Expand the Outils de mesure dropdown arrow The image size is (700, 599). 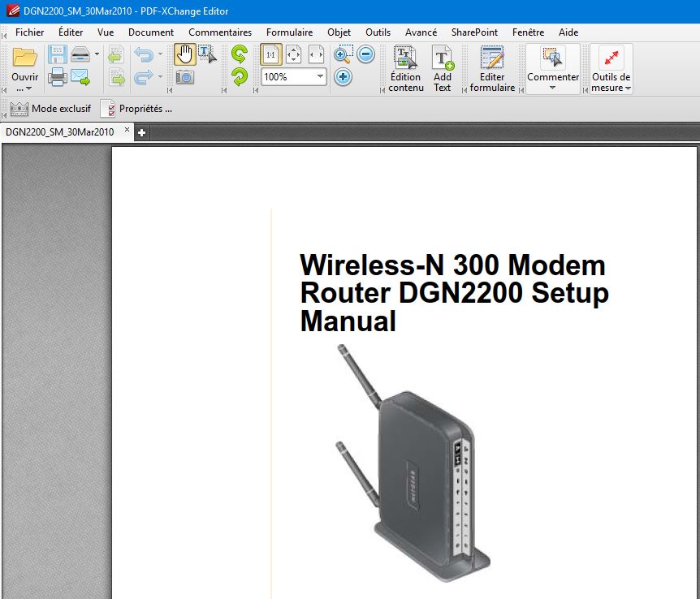(628, 88)
